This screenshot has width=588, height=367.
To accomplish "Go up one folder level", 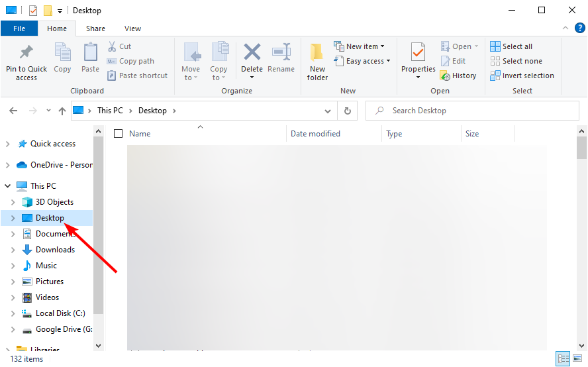I will (x=62, y=111).
